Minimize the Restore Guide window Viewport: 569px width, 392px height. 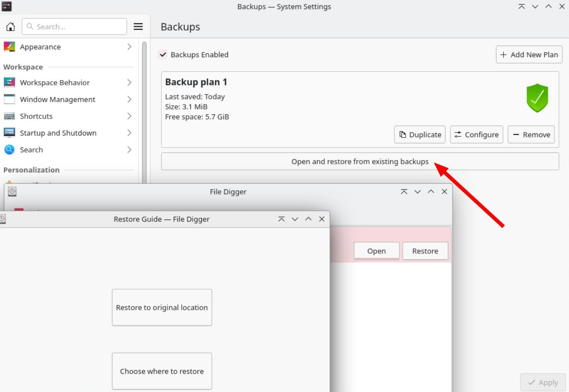tap(295, 219)
